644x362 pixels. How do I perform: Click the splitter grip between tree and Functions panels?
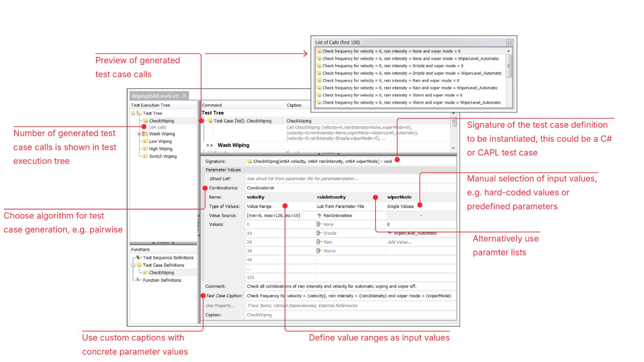point(163,243)
